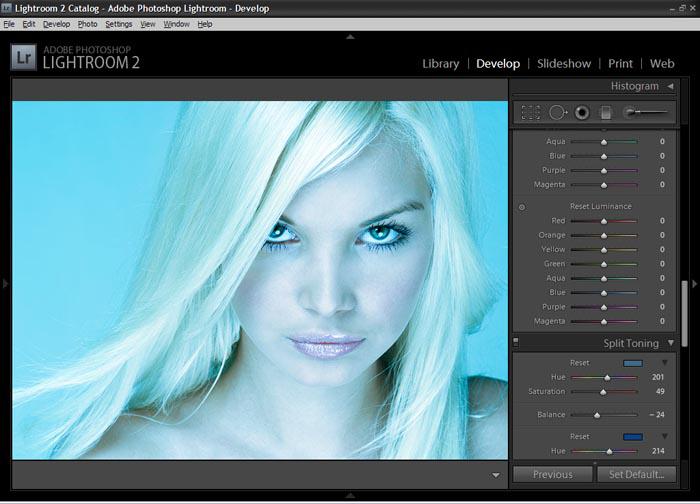Click the Red luminance slider

click(x=604, y=221)
